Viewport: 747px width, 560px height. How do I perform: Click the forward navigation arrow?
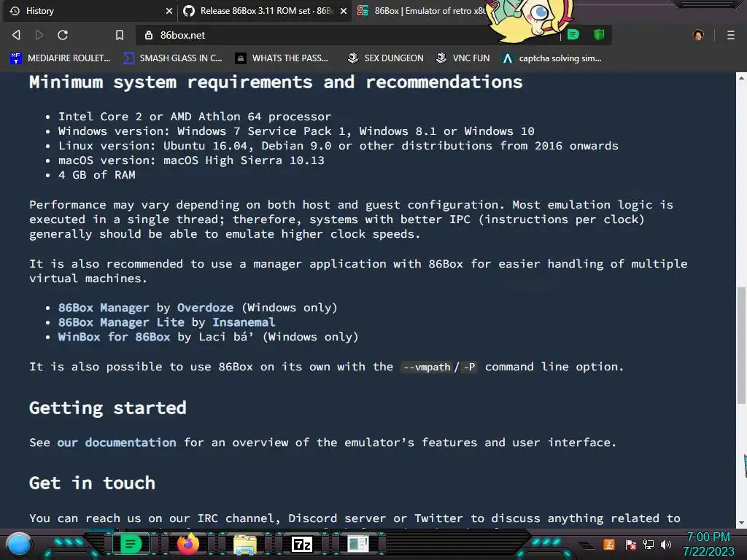pos(39,35)
